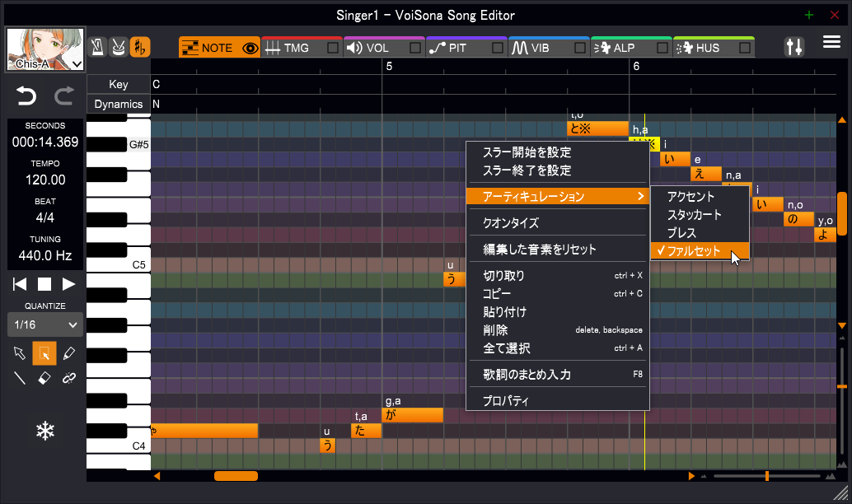Select the eraser tool
Viewport: 852px width, 504px height.
click(44, 377)
